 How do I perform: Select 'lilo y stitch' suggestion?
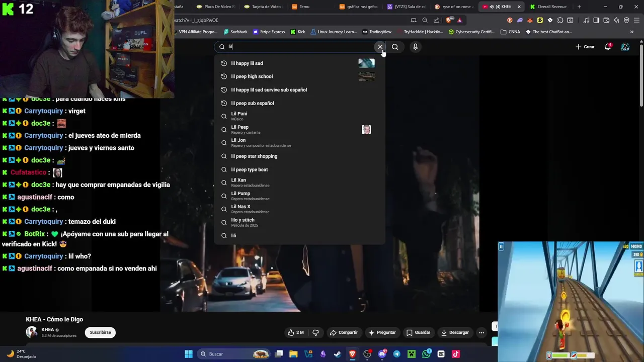299,222
